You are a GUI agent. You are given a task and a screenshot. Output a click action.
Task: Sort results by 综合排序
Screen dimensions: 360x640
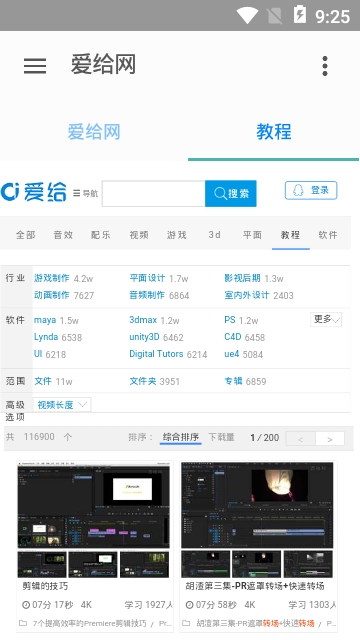click(x=180, y=437)
